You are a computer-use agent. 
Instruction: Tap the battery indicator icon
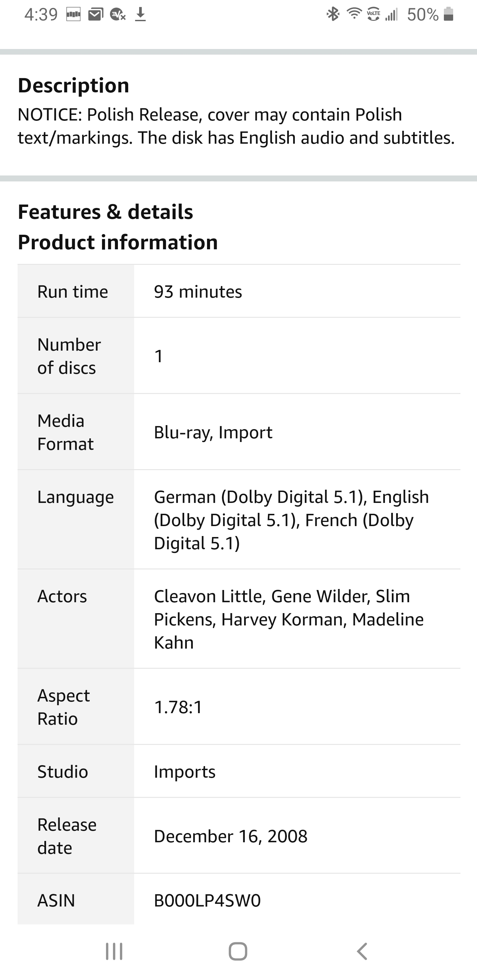[x=449, y=14]
